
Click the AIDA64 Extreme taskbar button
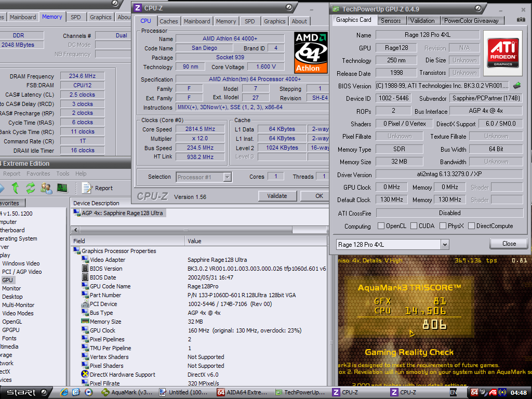pyautogui.click(x=242, y=393)
